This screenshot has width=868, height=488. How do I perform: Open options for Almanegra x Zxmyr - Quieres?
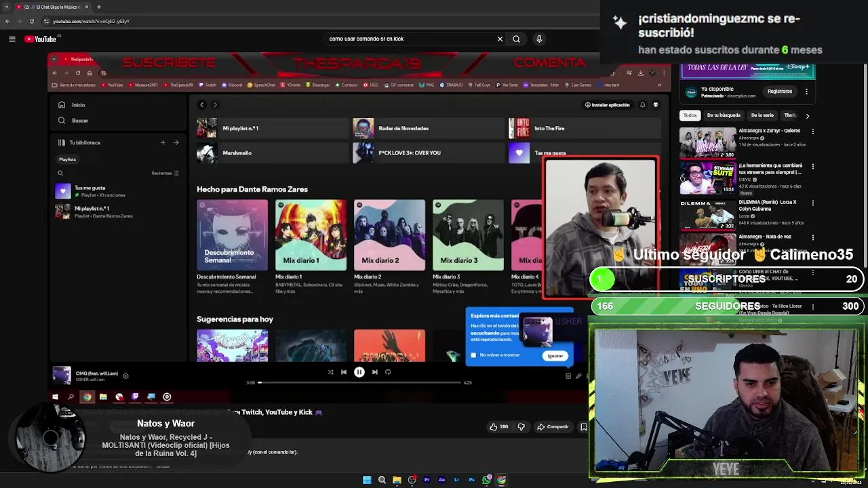point(812,131)
